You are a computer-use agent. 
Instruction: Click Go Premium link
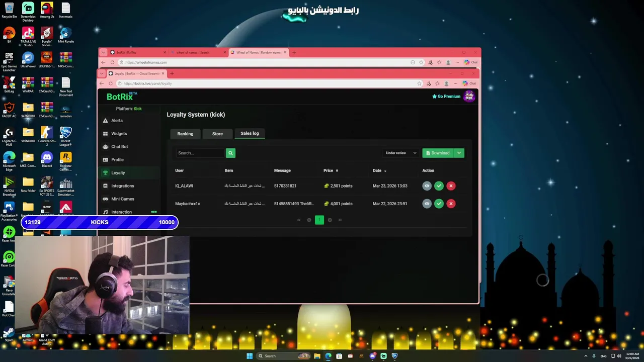tap(446, 97)
